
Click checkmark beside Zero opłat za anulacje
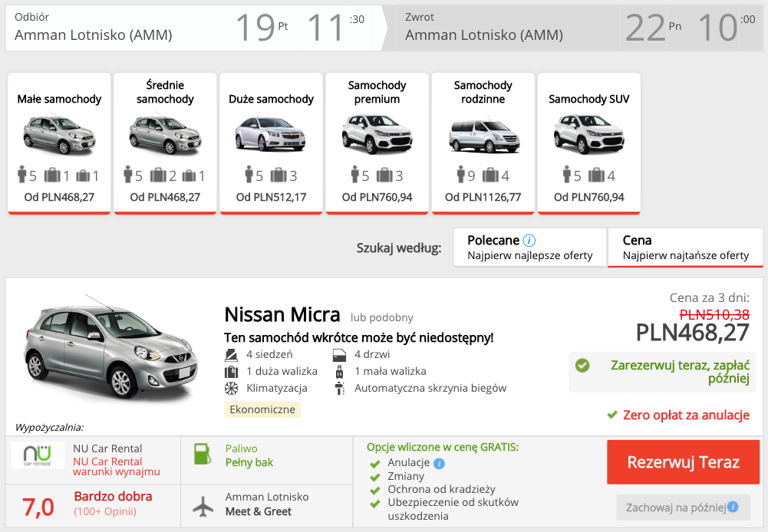(612, 415)
